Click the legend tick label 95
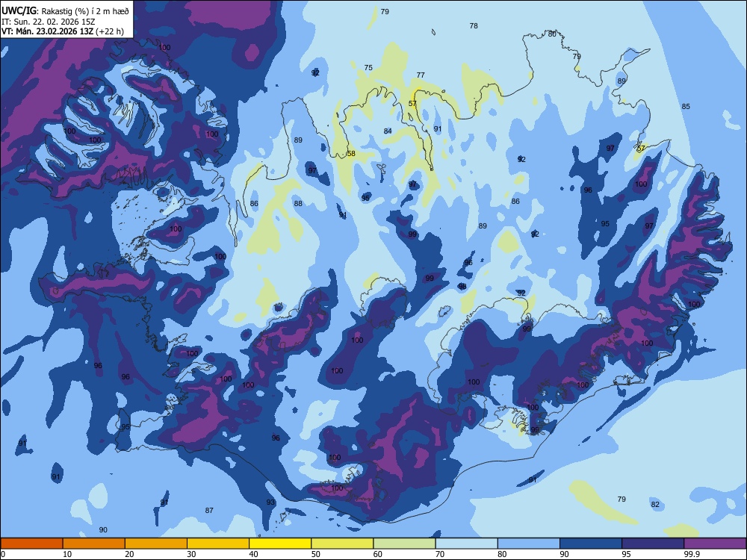The height and width of the screenshot is (560, 747). coord(627,554)
